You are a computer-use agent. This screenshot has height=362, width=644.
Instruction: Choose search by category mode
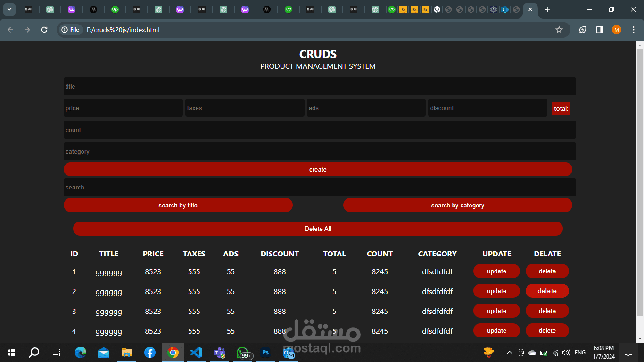point(458,205)
